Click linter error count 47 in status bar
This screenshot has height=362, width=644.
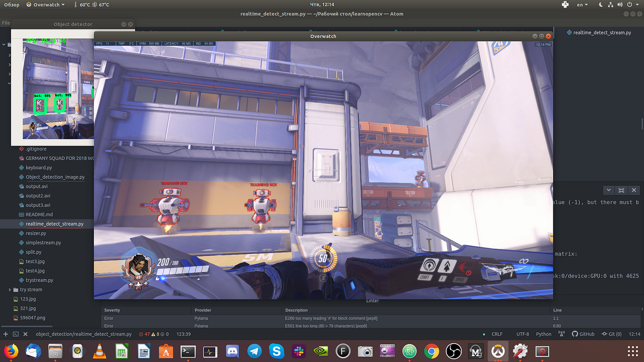pyautogui.click(x=144, y=334)
